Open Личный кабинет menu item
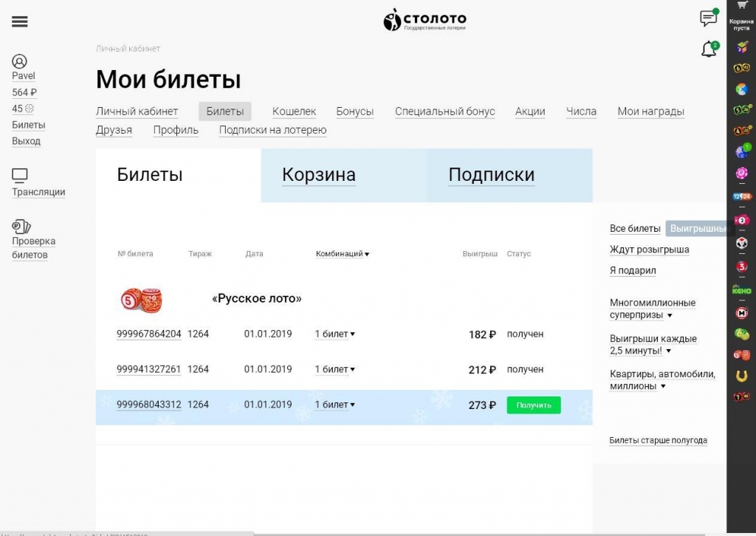This screenshot has height=536, width=756. (x=137, y=111)
